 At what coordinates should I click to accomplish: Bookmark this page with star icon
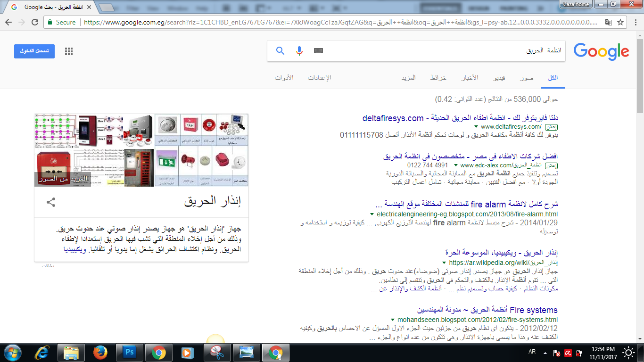pyautogui.click(x=620, y=22)
